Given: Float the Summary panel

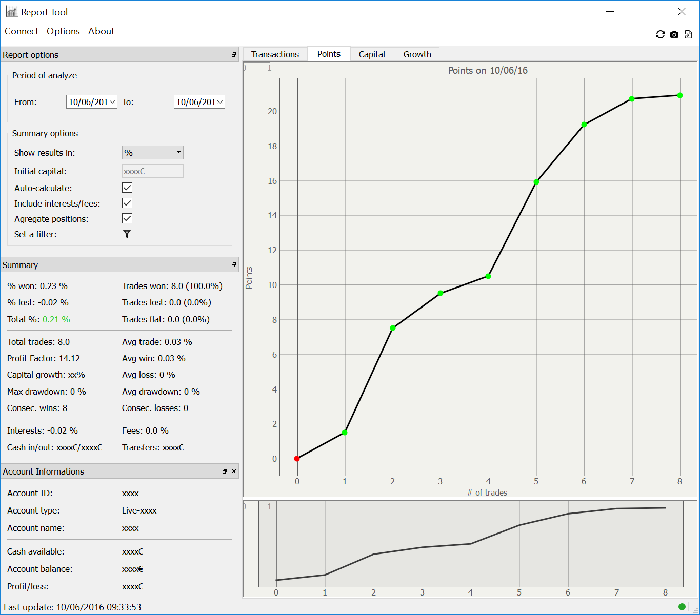Looking at the screenshot, I should [234, 265].
